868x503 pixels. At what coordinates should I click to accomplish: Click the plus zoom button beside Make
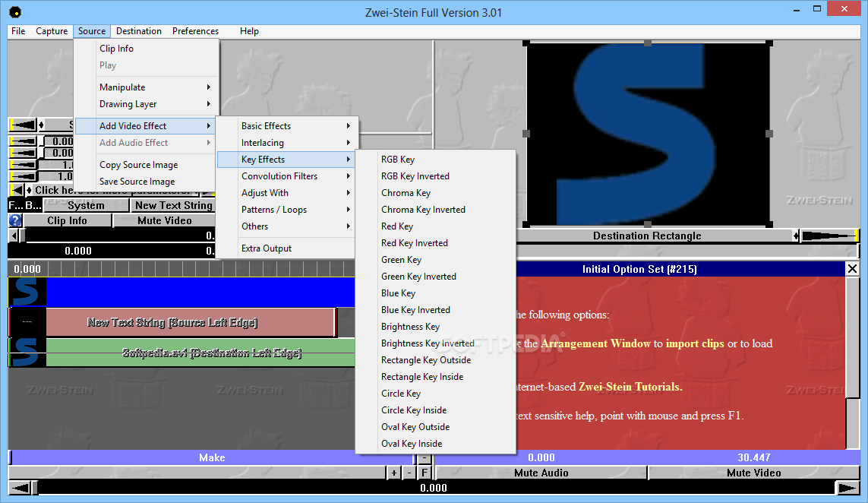tap(393, 473)
